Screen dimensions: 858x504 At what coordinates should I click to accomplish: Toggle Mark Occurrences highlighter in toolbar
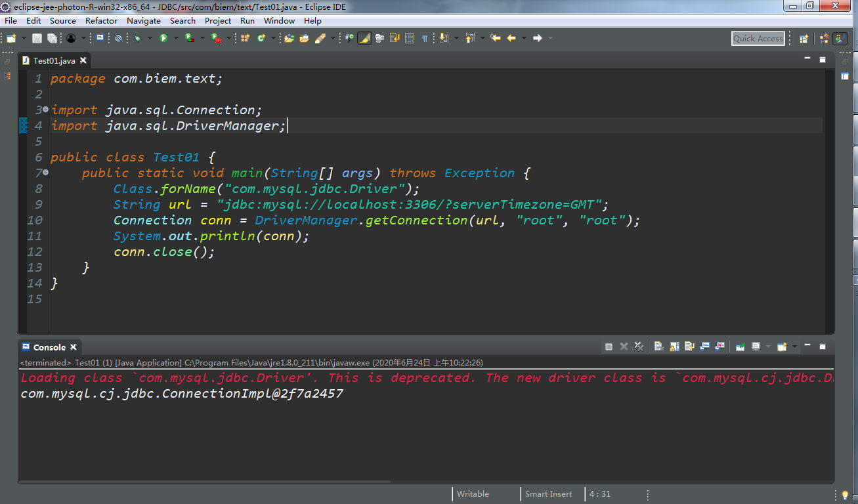pos(365,38)
